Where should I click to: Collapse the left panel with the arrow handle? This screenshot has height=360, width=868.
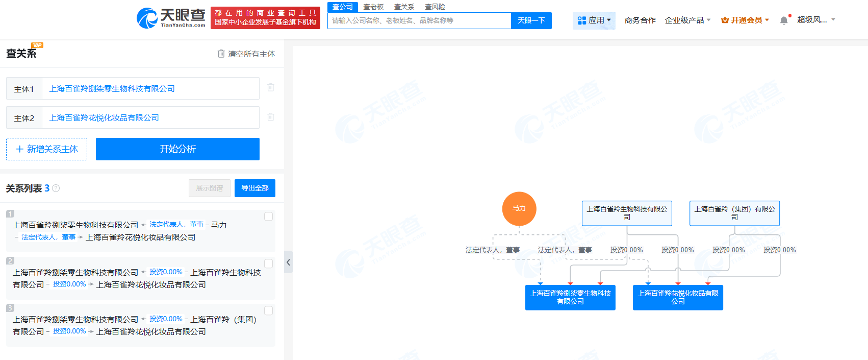(x=288, y=262)
